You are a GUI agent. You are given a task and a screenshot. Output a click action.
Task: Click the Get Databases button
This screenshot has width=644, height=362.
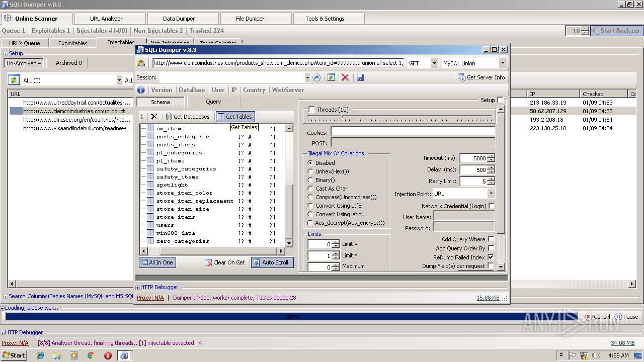188,117
